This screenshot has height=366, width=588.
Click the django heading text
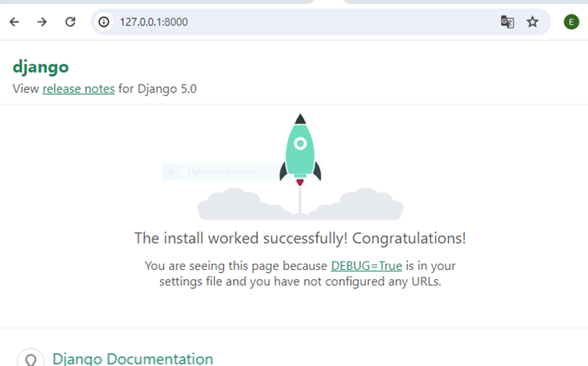(x=41, y=68)
